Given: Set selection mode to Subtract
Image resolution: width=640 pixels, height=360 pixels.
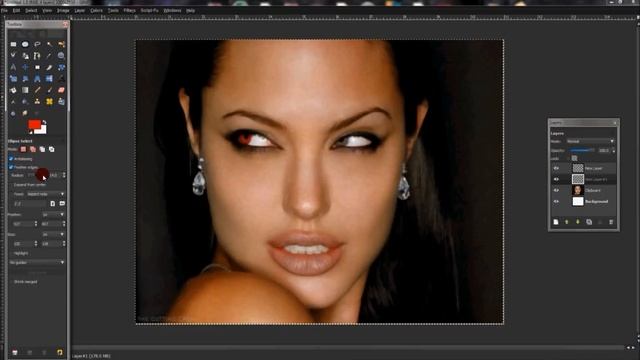Looking at the screenshot, I should tap(42, 149).
